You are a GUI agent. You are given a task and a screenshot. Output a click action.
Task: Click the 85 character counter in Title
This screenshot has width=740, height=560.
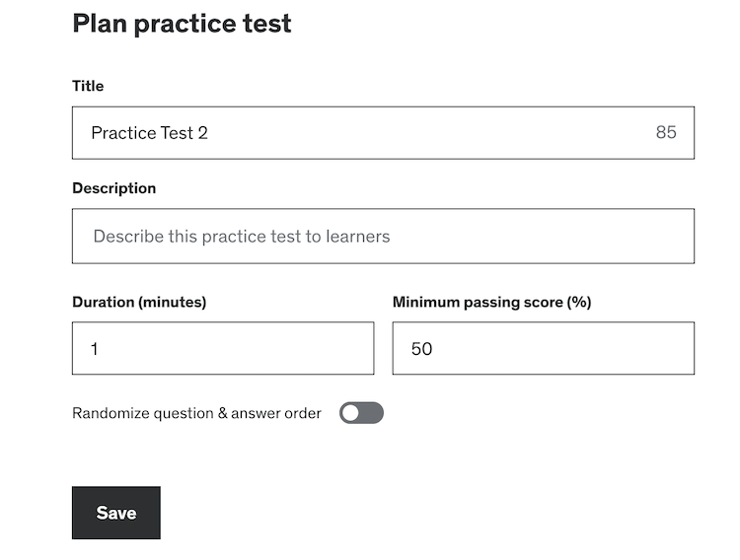(x=666, y=132)
